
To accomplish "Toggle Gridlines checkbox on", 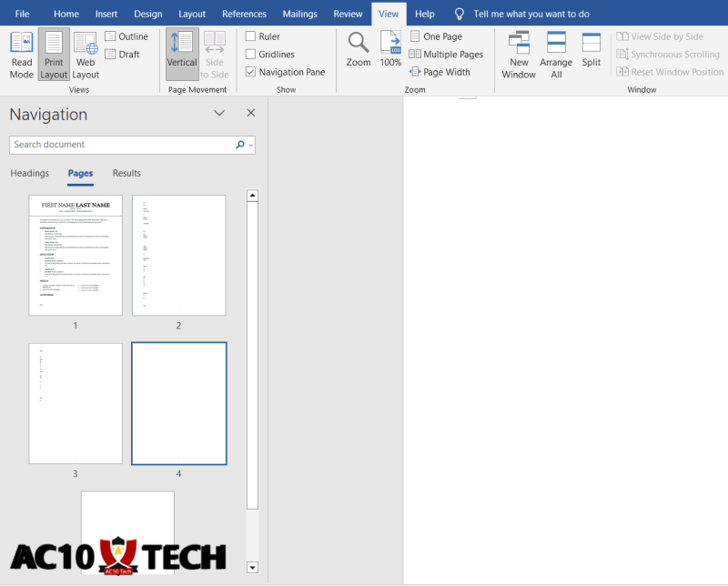I will click(250, 55).
